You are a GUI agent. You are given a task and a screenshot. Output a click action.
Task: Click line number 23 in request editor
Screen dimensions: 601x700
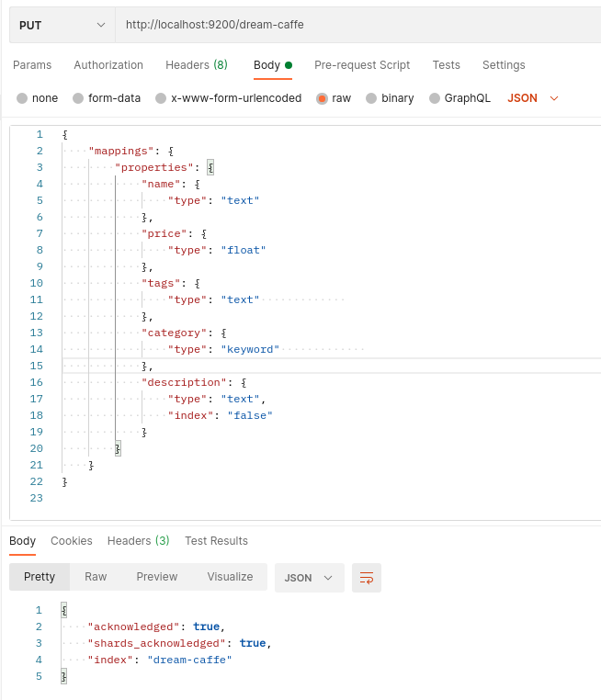(x=36, y=498)
